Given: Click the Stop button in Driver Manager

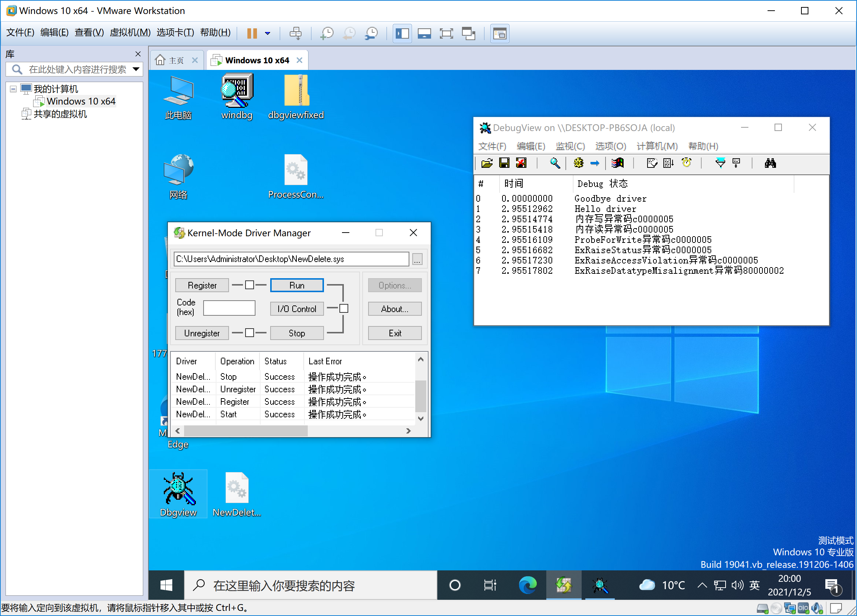Looking at the screenshot, I should tap(297, 333).
